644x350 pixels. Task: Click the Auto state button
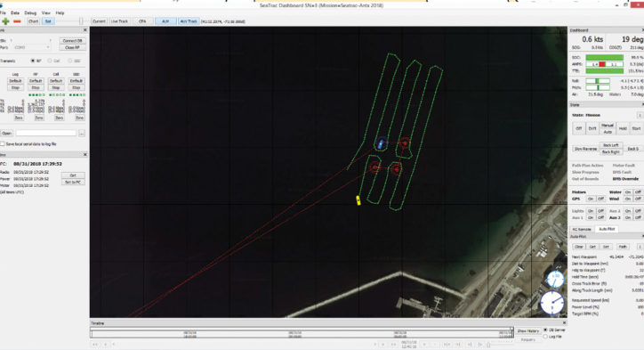tap(608, 132)
